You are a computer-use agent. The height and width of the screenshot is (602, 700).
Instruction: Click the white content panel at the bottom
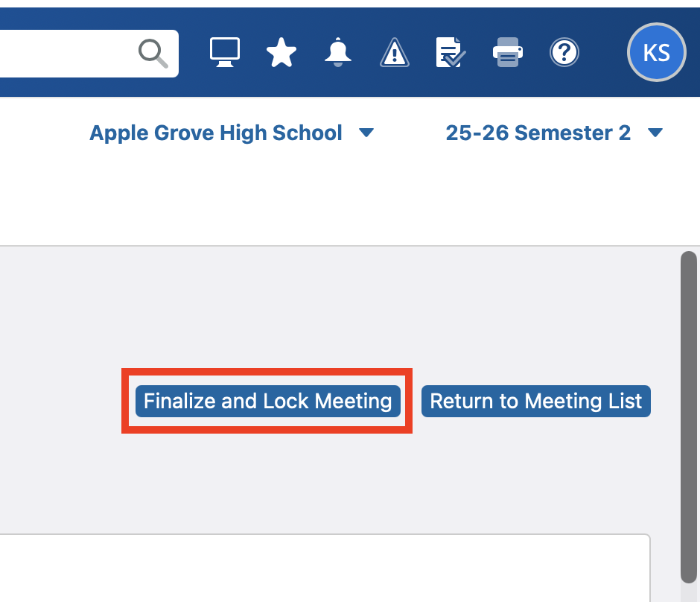click(x=320, y=570)
